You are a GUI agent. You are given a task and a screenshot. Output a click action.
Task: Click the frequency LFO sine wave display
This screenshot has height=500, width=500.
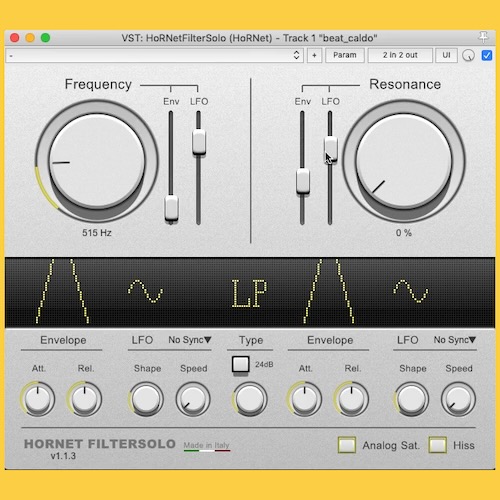[146, 291]
